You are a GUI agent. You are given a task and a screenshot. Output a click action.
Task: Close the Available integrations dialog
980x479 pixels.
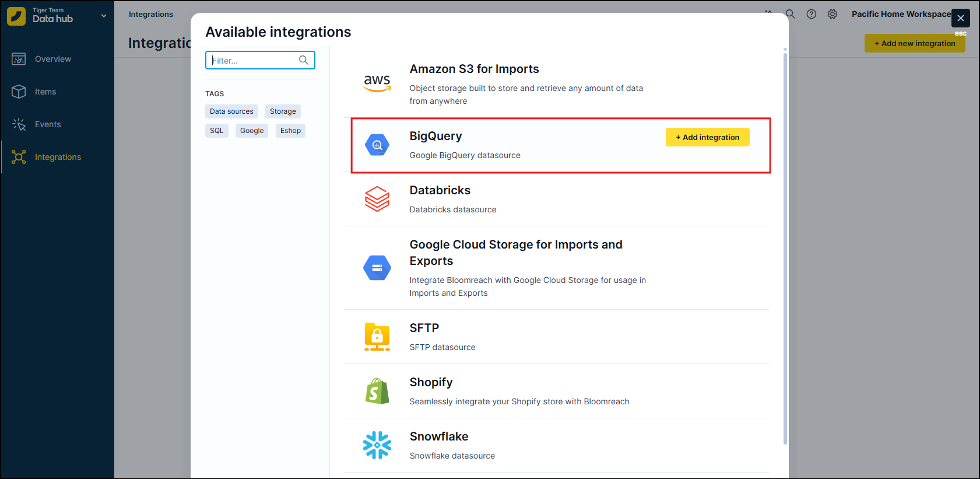click(x=961, y=18)
